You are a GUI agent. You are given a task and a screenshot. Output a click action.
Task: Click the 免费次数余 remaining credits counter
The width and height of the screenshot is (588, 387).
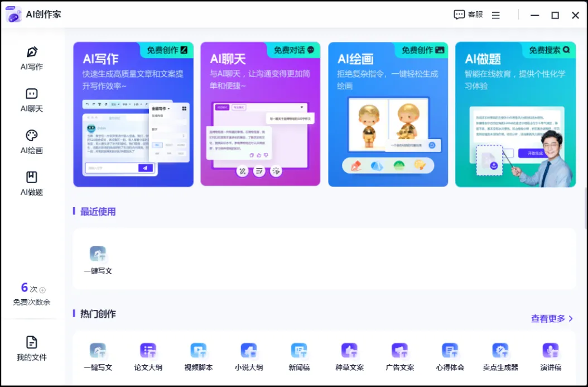click(30, 295)
